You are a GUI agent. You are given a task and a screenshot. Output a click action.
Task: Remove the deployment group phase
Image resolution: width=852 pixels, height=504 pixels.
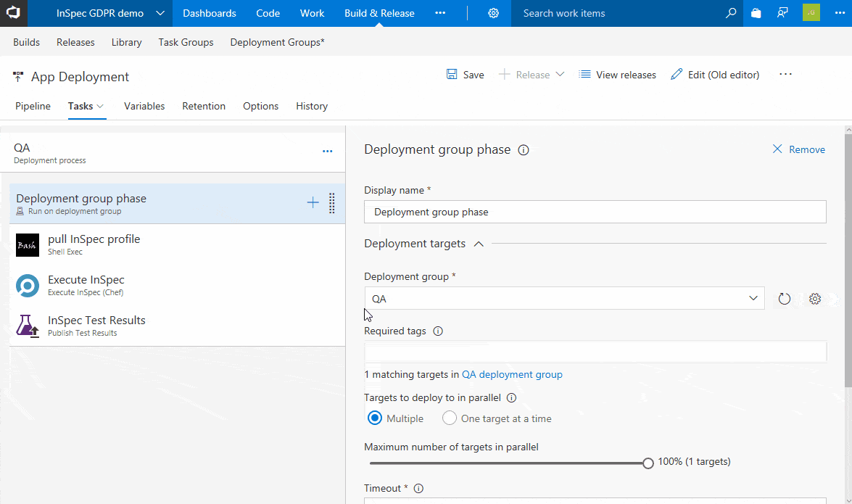798,149
